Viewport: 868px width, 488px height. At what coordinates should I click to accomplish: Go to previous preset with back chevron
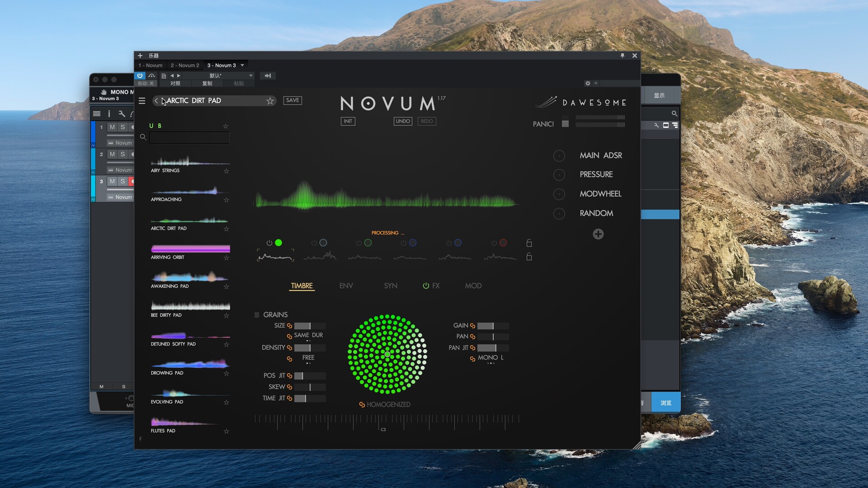(156, 101)
